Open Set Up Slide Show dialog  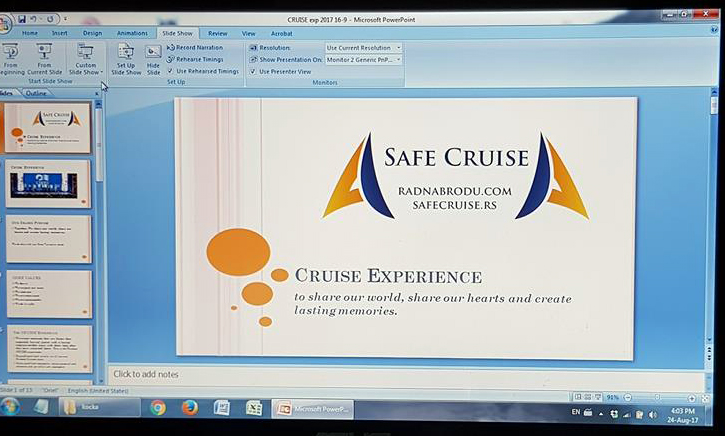[x=126, y=59]
